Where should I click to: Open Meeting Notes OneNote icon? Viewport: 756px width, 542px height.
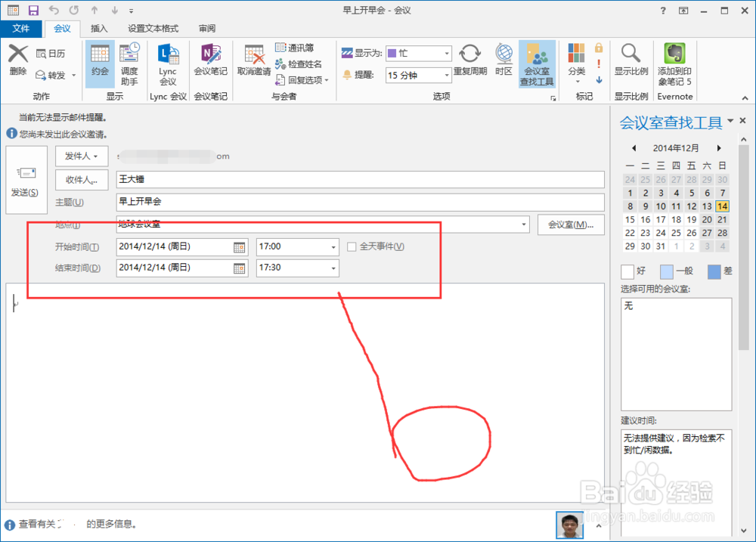(x=211, y=54)
